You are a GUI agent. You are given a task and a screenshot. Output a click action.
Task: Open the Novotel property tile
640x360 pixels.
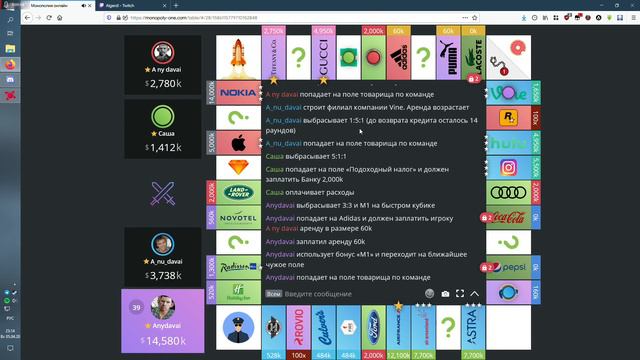coord(238,218)
